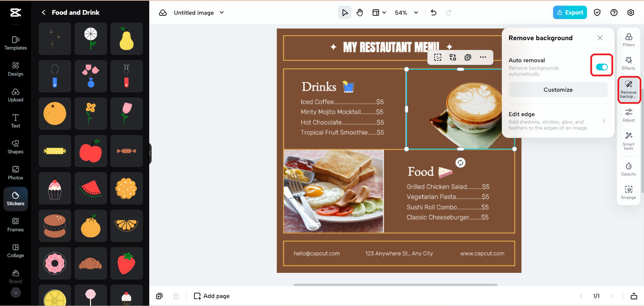Open the settings hexagon icon
The image size is (644, 306).
631,13
